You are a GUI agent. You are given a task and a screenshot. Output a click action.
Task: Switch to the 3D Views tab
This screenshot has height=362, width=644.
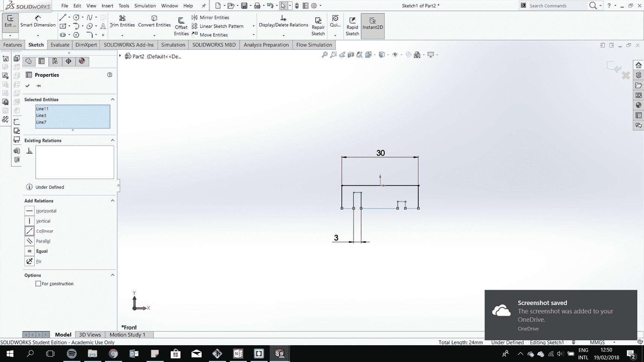click(90, 334)
